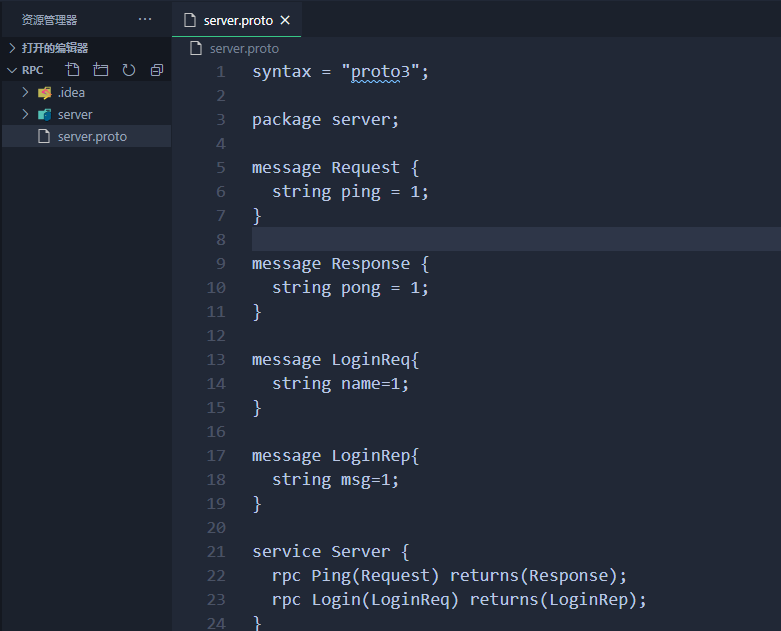Click line number 21 in the gutter
This screenshot has width=781, height=631.
coord(216,551)
